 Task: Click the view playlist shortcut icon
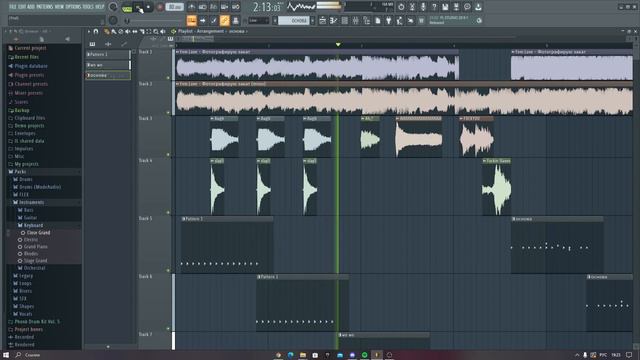point(322,20)
